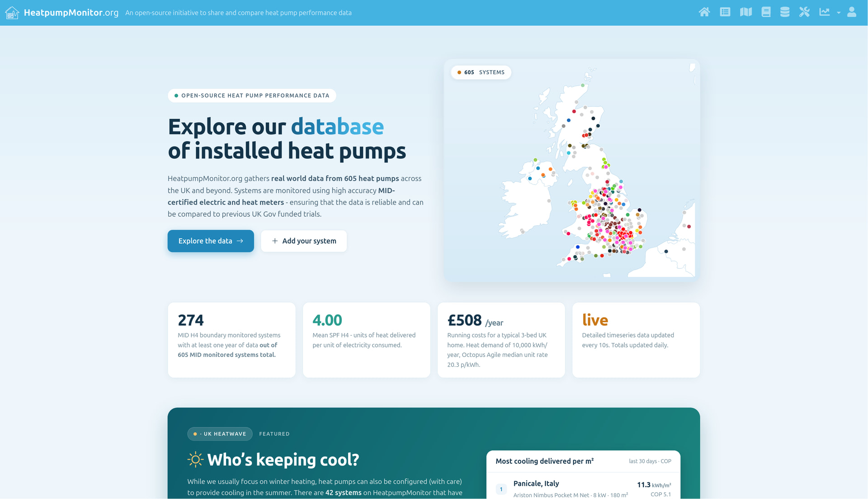Click the rank 1 badge next to Panicale

point(501,489)
